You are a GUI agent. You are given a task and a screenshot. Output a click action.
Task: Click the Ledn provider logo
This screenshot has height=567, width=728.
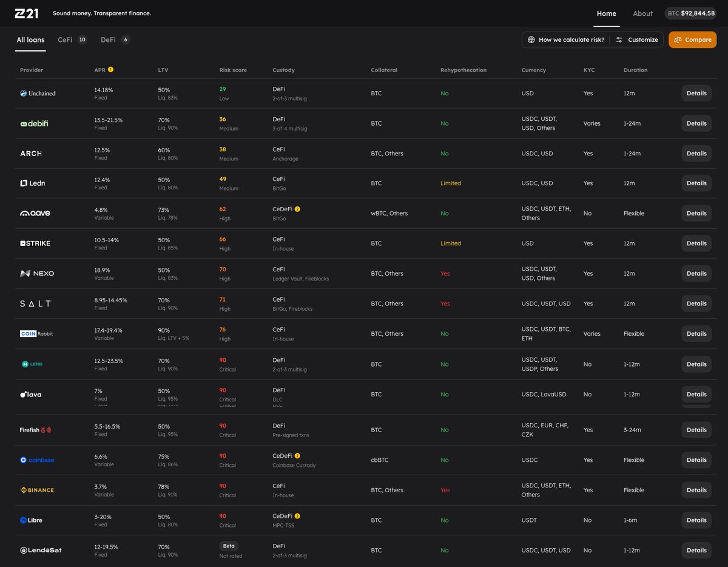pyautogui.click(x=33, y=183)
